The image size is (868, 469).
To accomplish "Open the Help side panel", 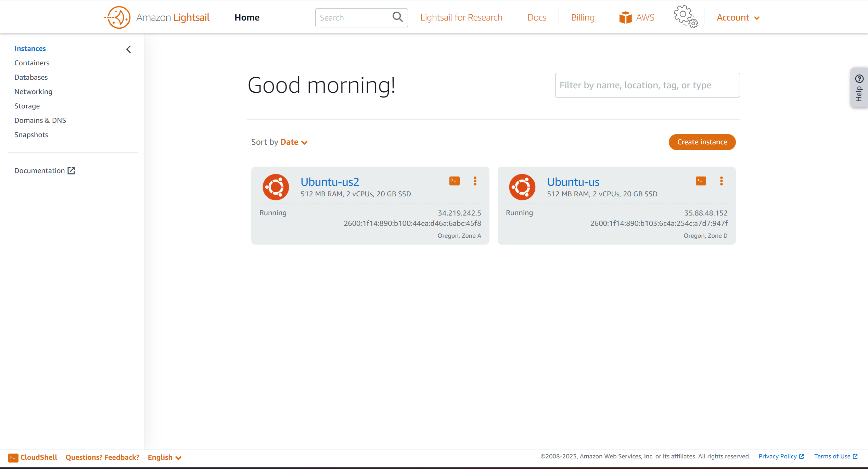I will [859, 88].
